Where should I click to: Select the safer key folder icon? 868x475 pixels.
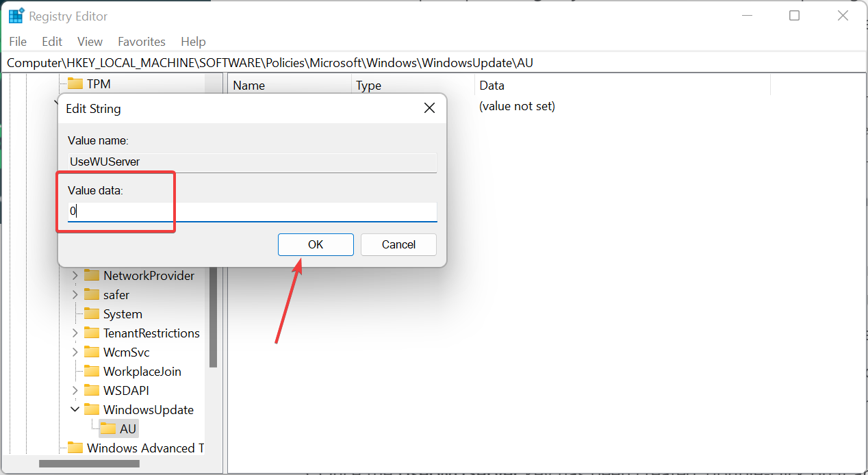click(92, 294)
